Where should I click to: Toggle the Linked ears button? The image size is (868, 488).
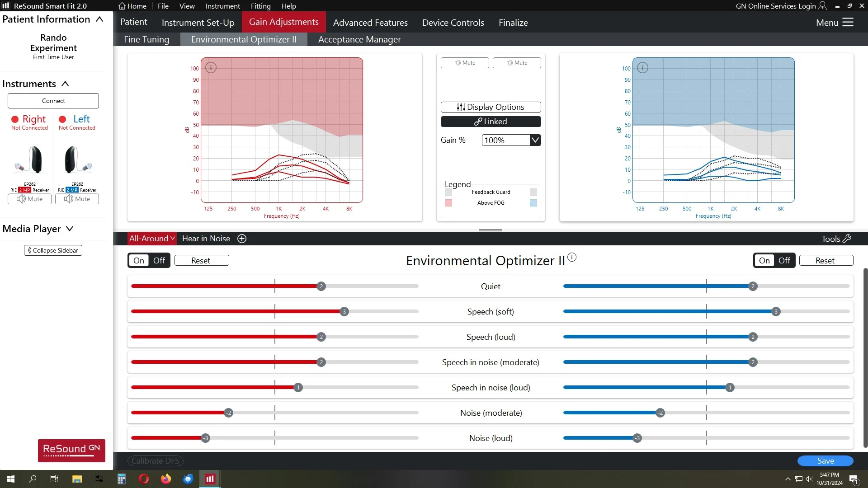(491, 122)
